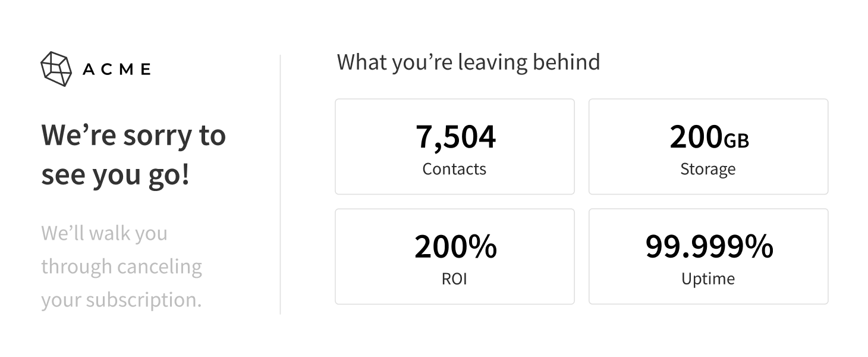Screen dimensions: 868x357
Task: Click the ACME brand name text
Action: pos(117,70)
